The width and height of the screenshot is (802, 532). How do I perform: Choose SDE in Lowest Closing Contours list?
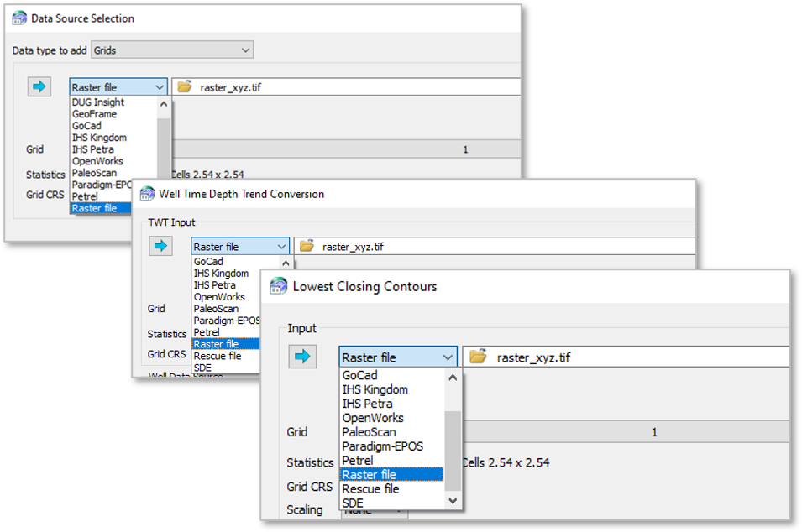click(353, 503)
